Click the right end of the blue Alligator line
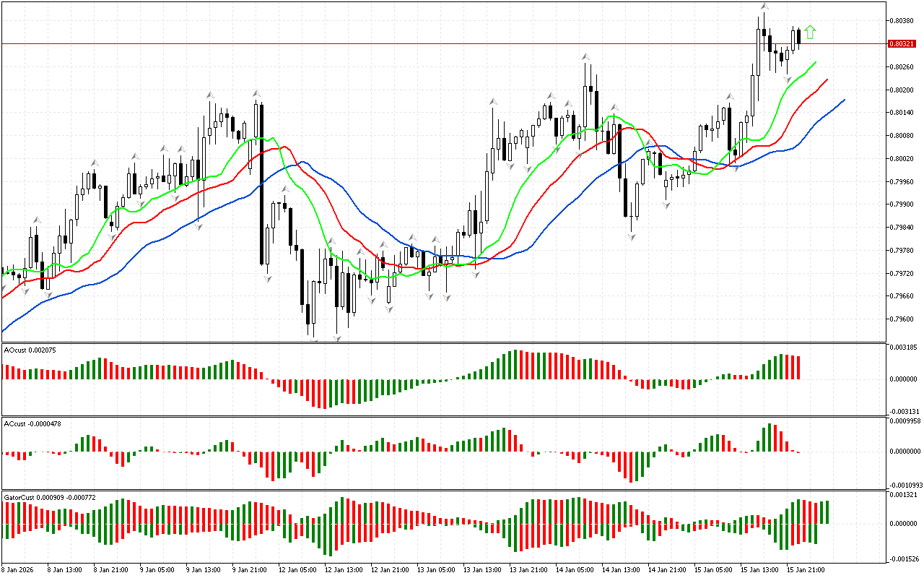924x578 pixels. [843, 100]
